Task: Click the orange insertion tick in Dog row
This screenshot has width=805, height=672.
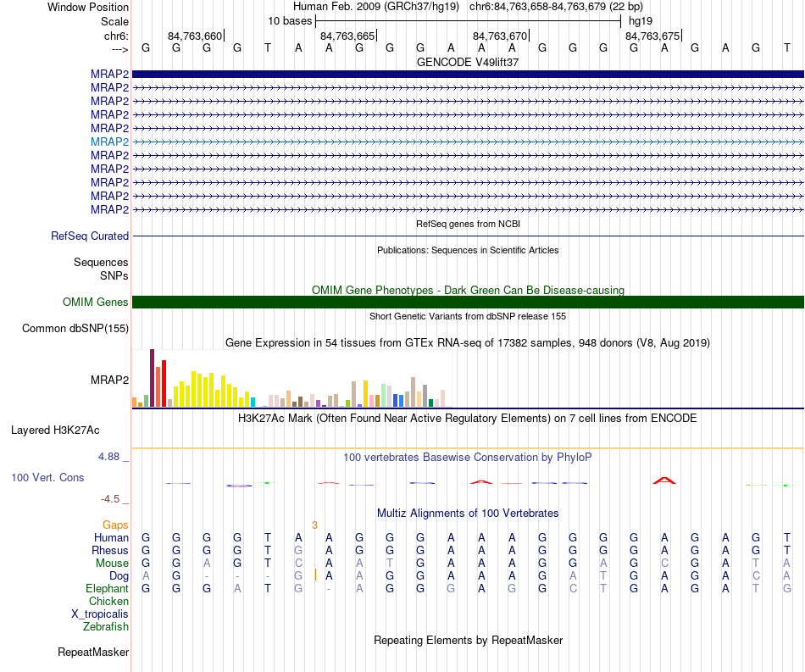Action: click(x=315, y=575)
